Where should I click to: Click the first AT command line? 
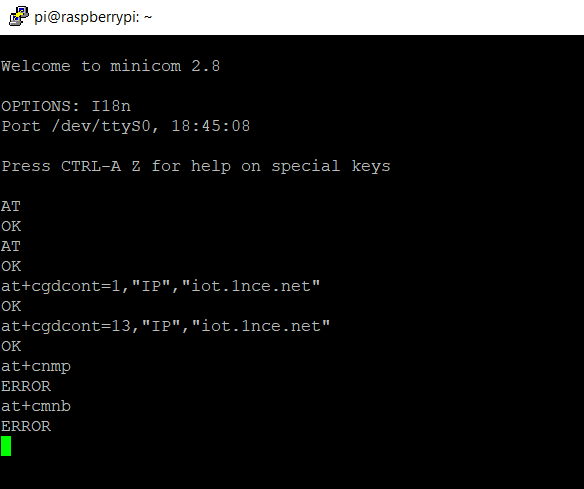[x=11, y=206]
